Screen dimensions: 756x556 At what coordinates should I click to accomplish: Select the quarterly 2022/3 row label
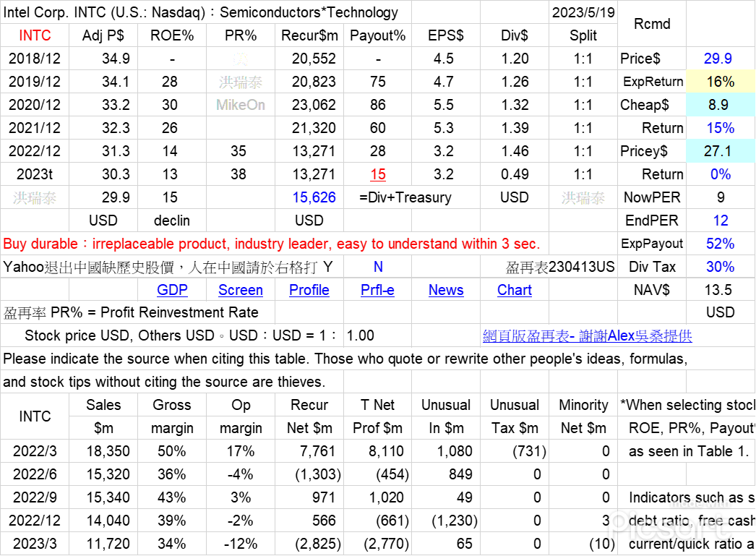point(35,451)
